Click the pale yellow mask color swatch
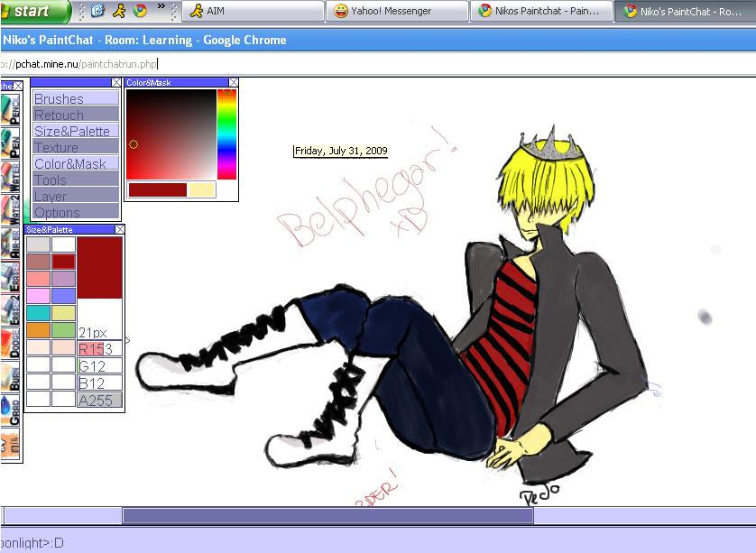 click(202, 189)
